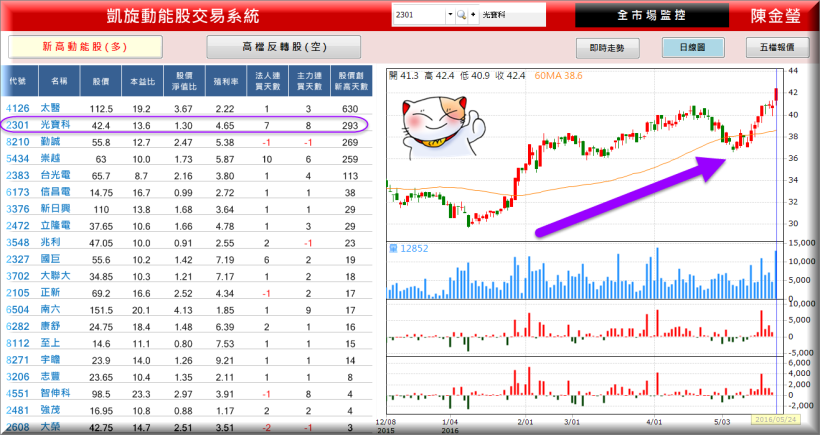This screenshot has height=435, width=820.
Task: Click the 量 12852 volume label
Action: [408, 248]
